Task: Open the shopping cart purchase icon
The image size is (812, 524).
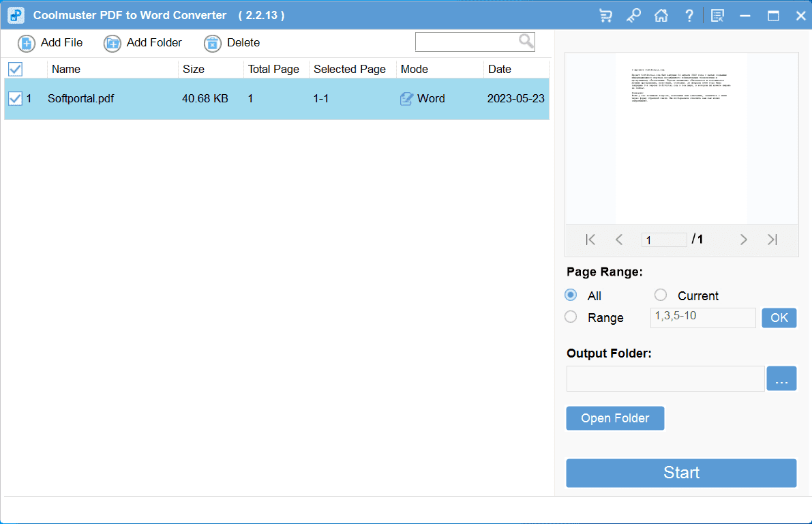Action: 605,16
